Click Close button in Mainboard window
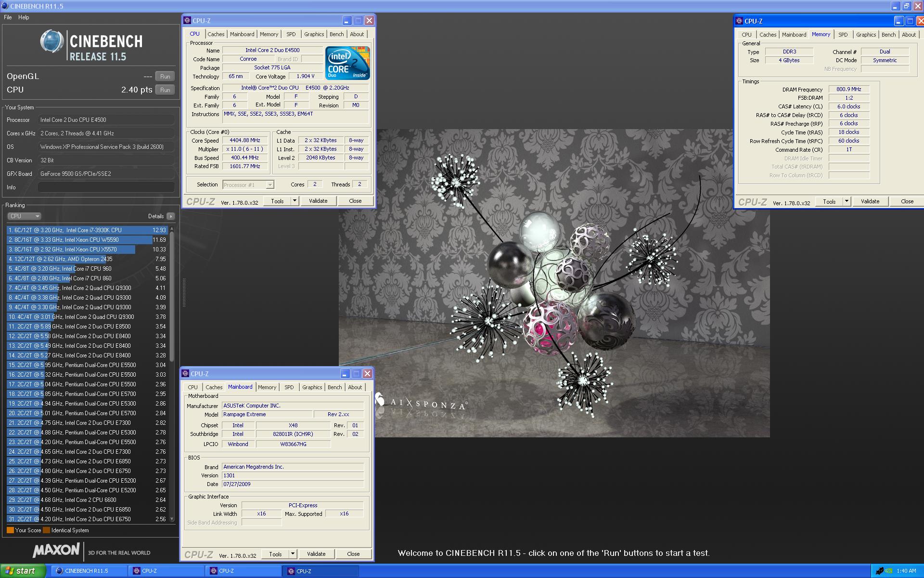924x578 pixels. click(353, 554)
